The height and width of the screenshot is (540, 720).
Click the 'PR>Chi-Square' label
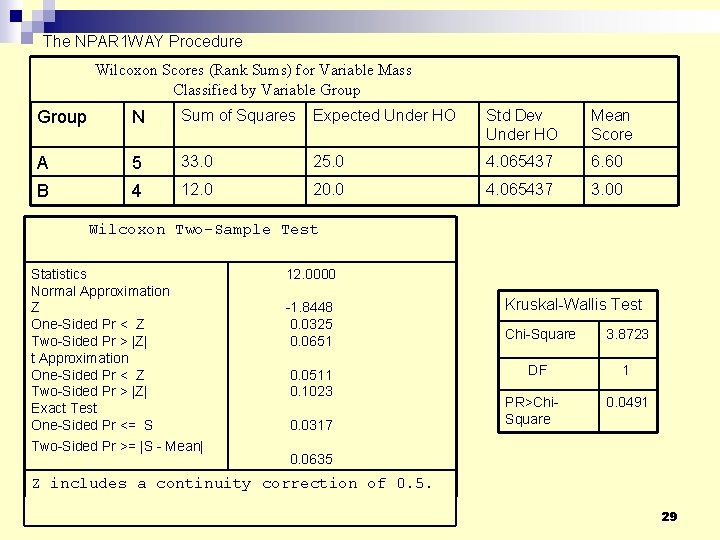531,411
